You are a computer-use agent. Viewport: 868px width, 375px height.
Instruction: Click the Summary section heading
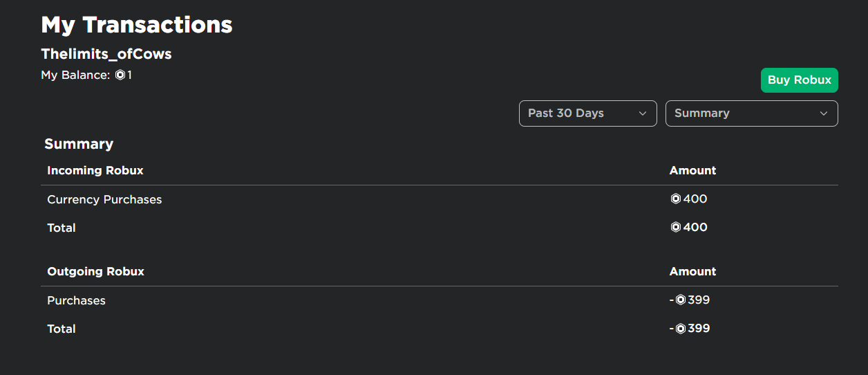pos(79,144)
